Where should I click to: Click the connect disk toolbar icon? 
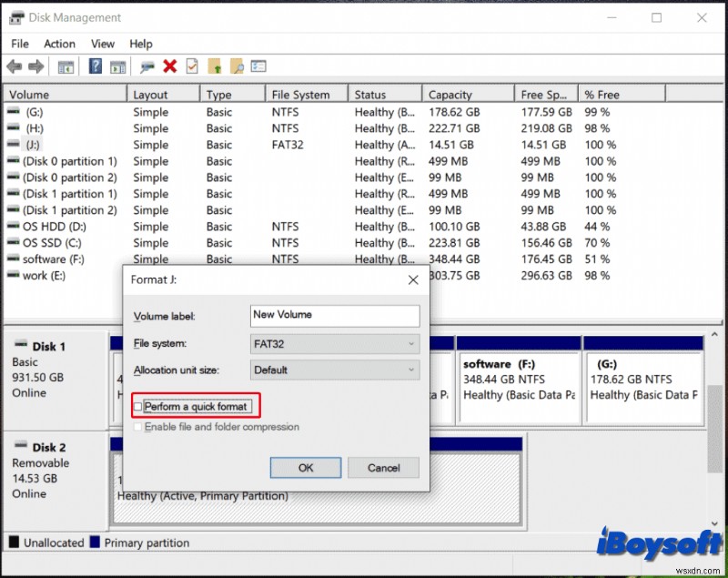(147, 66)
